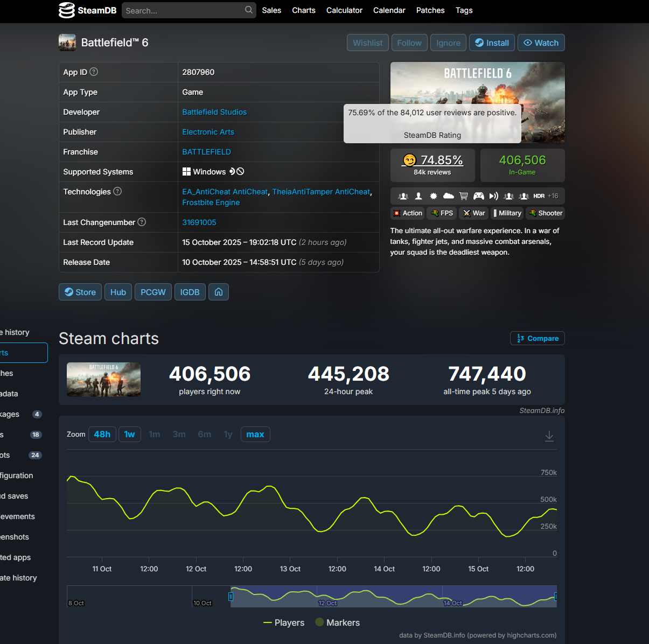Viewport: 649px width, 644px height.
Task: Open the Shooter tag
Action: [x=545, y=213]
